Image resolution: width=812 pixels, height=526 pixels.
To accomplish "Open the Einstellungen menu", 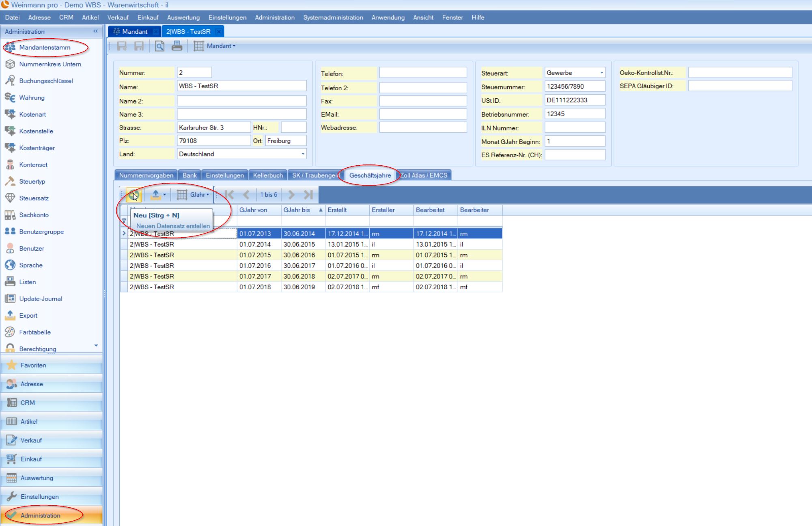I will tap(227, 17).
